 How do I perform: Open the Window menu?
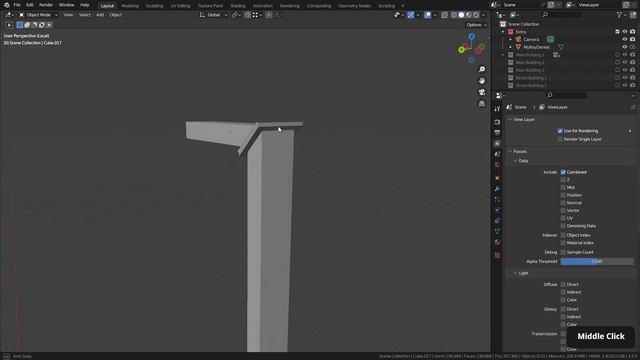(67, 5)
